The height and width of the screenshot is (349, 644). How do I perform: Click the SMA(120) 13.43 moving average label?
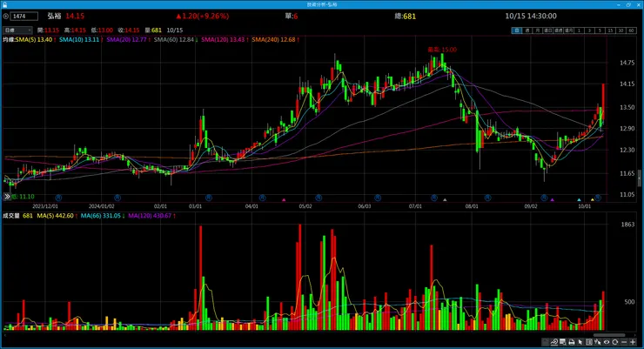[x=225, y=40]
